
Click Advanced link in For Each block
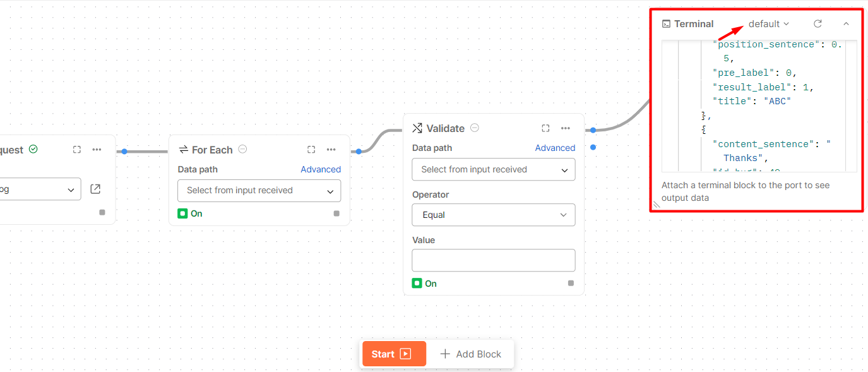[321, 169]
